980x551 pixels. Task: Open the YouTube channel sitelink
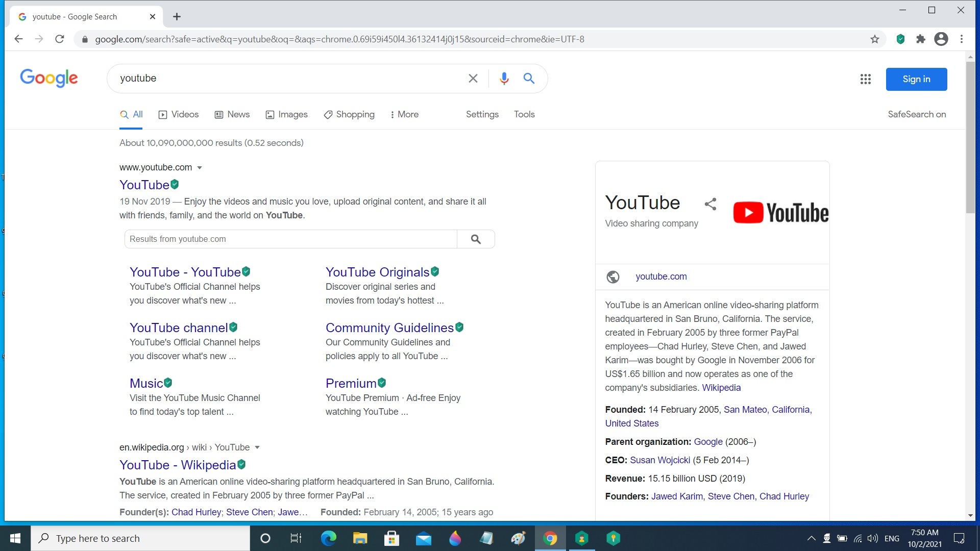179,328
